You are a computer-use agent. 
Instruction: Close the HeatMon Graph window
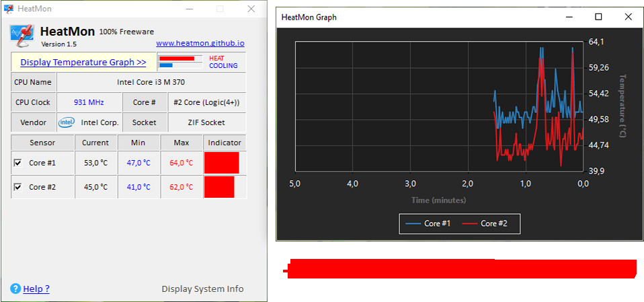(628, 17)
